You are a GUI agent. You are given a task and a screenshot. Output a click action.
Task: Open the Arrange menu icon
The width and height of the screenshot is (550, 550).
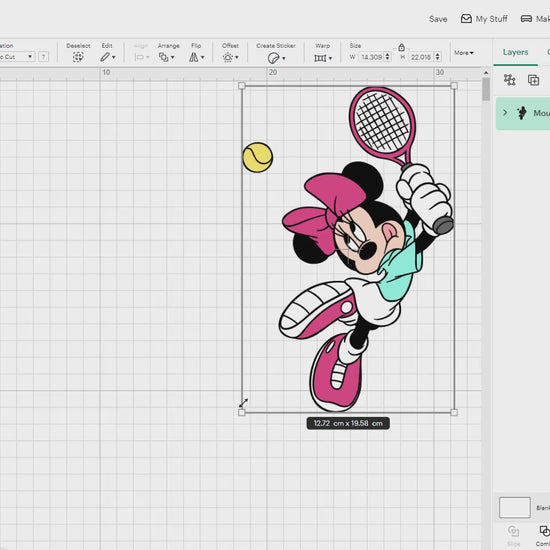coord(163,57)
